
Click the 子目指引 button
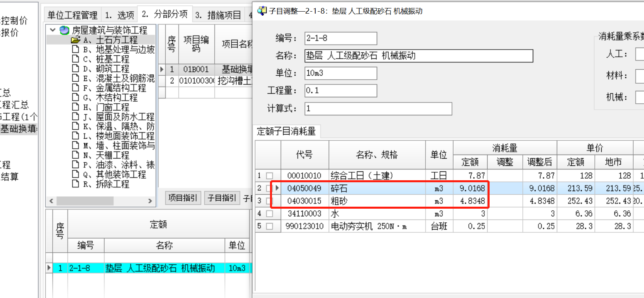coord(222,198)
